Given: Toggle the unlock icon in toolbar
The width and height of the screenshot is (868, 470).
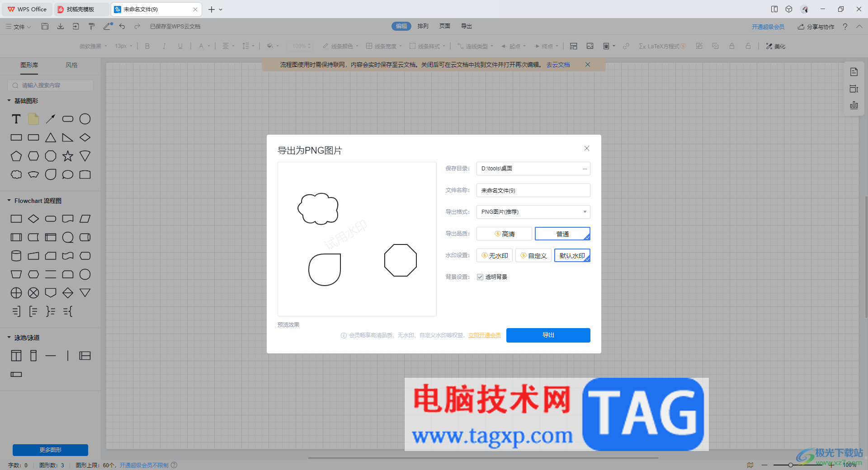Looking at the screenshot, I should coord(748,46).
